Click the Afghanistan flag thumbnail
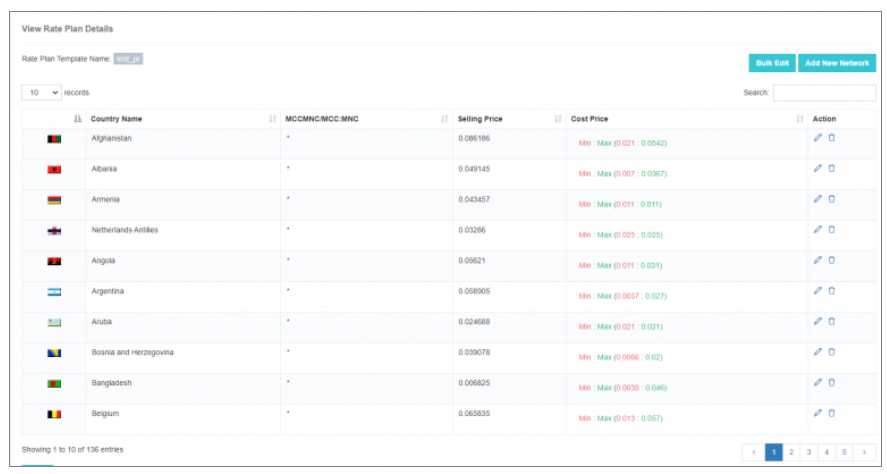Image resolution: width=887 pixels, height=474 pixels. pos(54,139)
